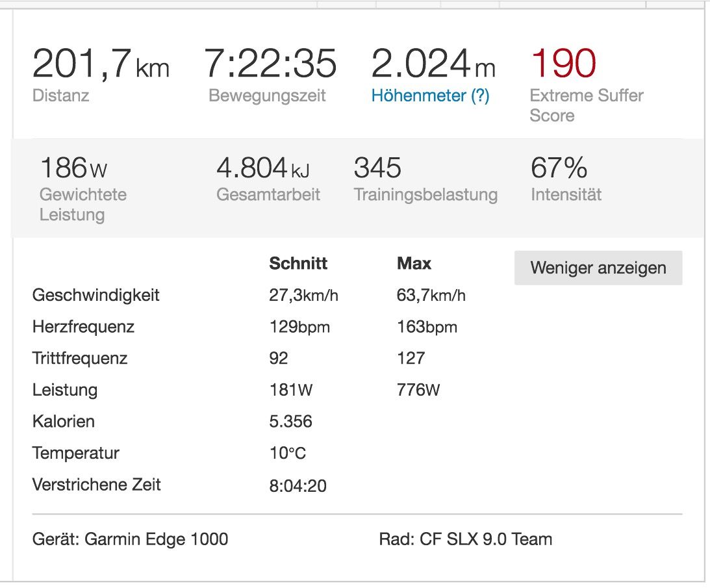Click the 776W max Leistung value
Viewport: 710px width, 588px height.
418,390
